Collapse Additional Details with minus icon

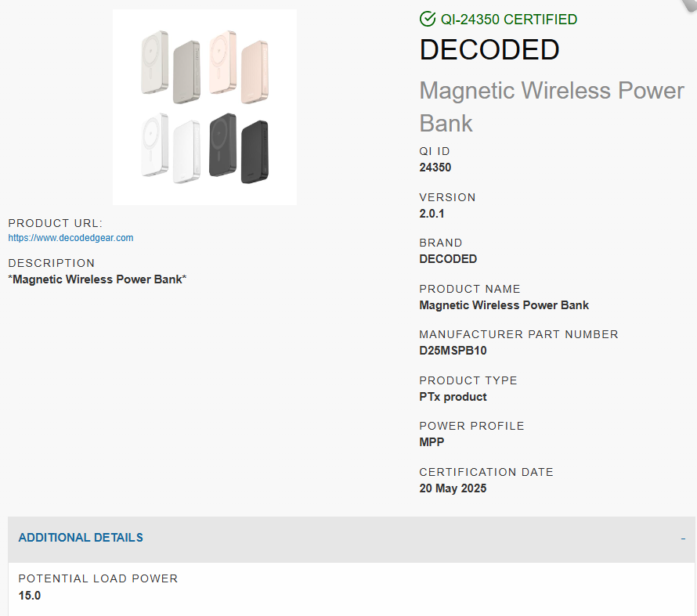683,539
